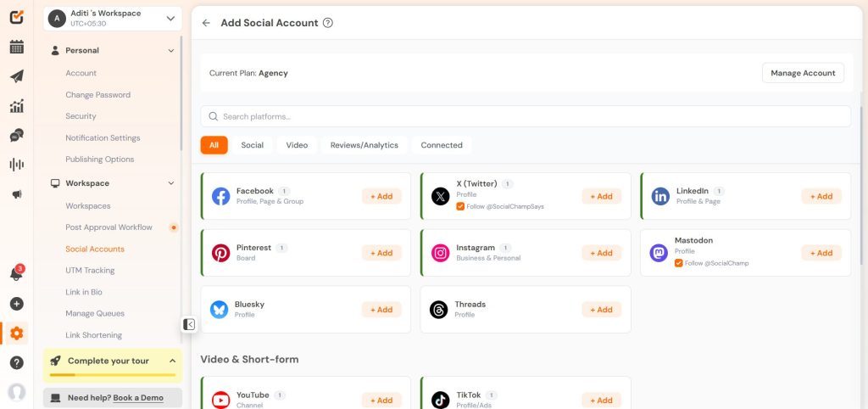The image size is (868, 409).
Task: Click the LinkedIn logo icon
Action: 660,196
